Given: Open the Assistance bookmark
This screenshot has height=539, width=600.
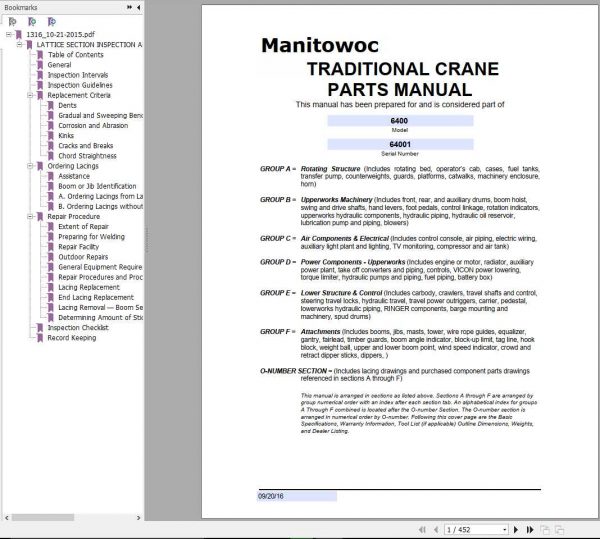Looking at the screenshot, I should (x=74, y=176).
